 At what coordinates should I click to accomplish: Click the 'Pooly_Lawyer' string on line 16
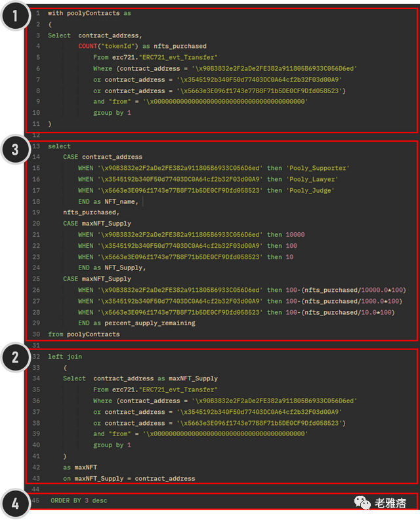pos(312,180)
